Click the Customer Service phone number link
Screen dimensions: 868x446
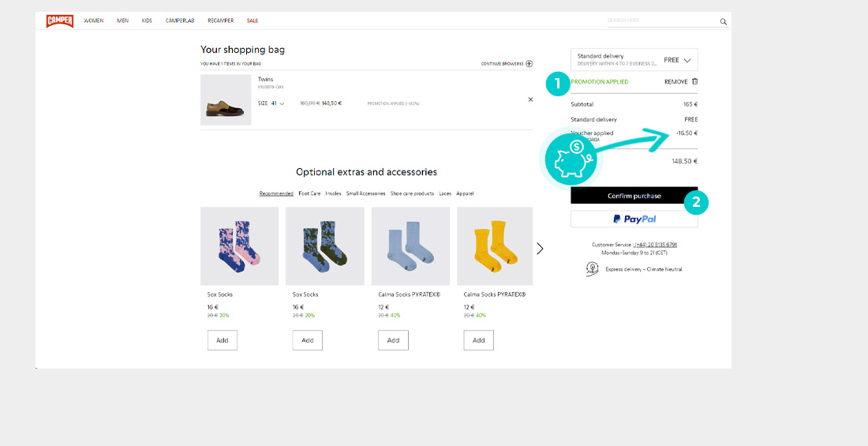pyautogui.click(x=656, y=245)
